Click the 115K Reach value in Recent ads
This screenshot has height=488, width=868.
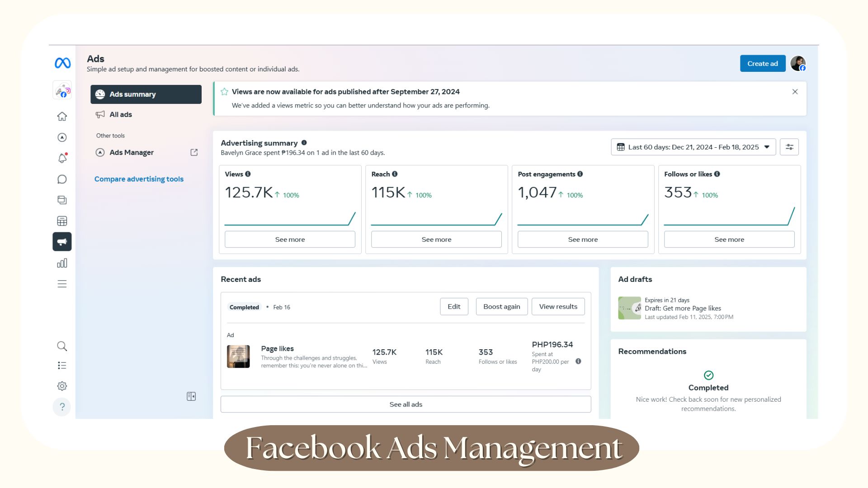pyautogui.click(x=434, y=352)
